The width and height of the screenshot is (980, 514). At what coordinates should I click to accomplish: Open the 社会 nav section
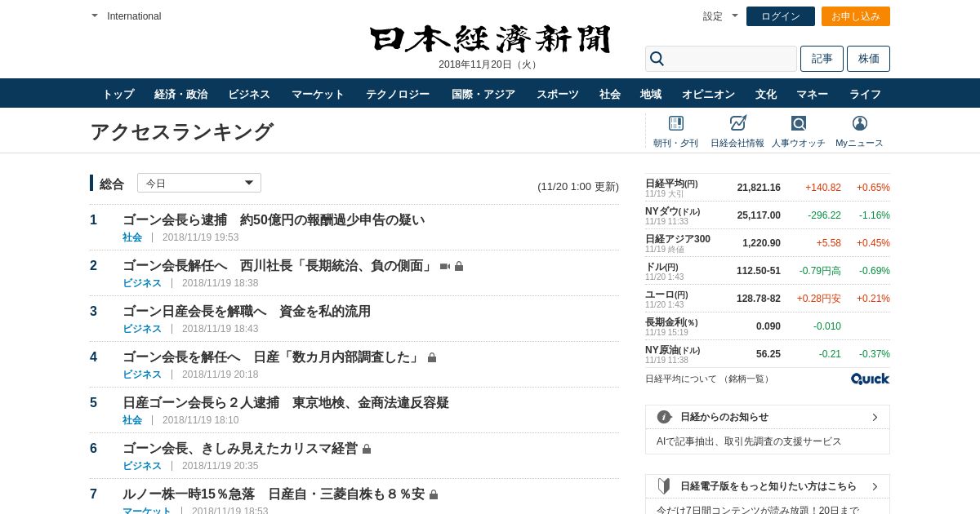(610, 94)
